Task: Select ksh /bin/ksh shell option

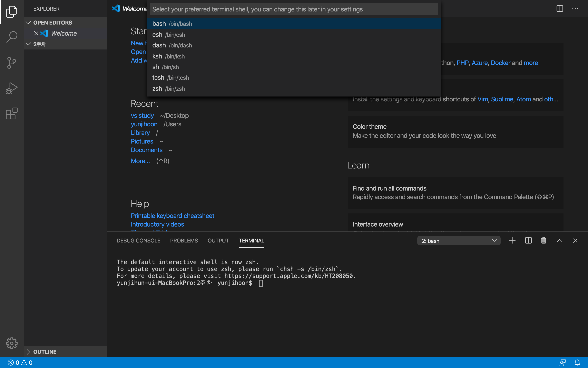Action: coord(294,56)
